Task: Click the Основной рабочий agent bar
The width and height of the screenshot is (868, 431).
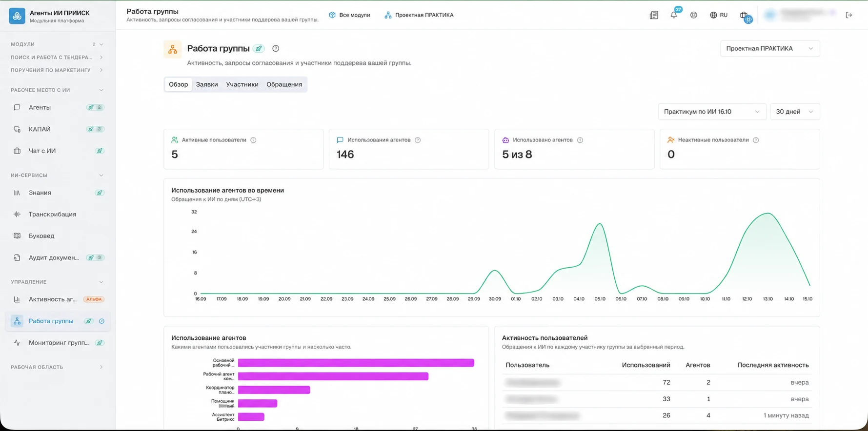Action: tap(356, 363)
